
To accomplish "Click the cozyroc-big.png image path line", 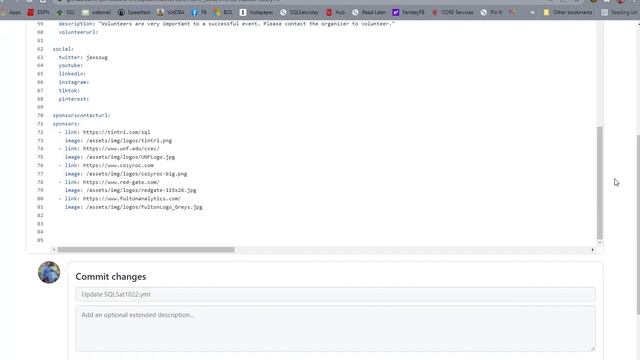I will point(126,174).
